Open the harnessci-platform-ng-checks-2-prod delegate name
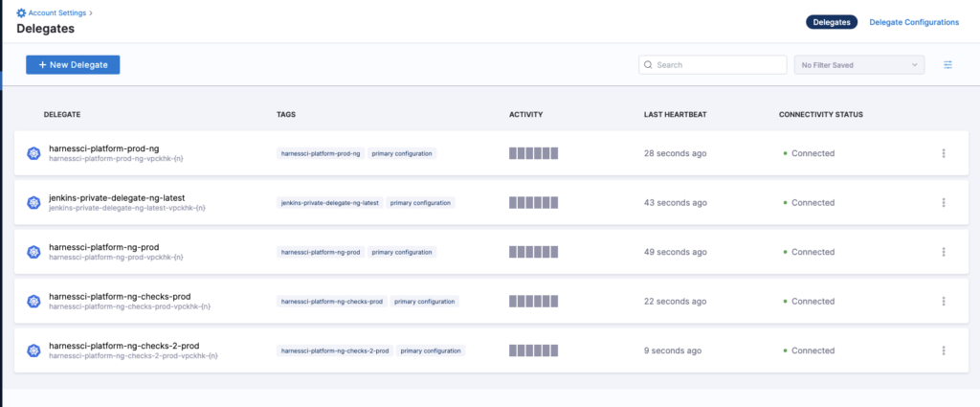 click(x=123, y=346)
